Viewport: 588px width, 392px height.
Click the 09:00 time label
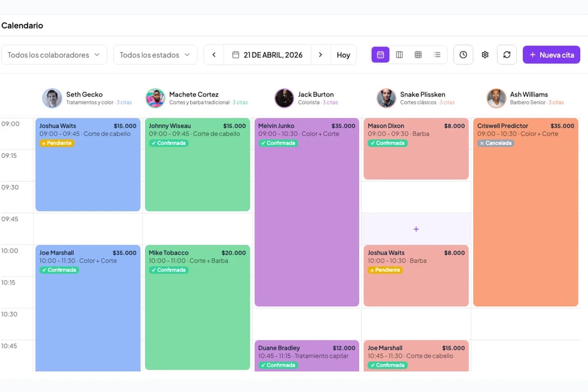(x=10, y=124)
